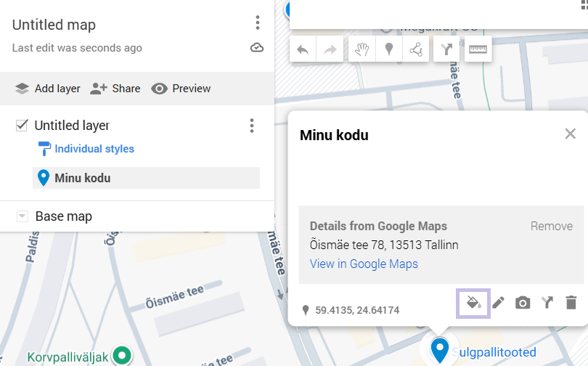The image size is (588, 366).
Task: Open the Share option
Action: coord(115,89)
